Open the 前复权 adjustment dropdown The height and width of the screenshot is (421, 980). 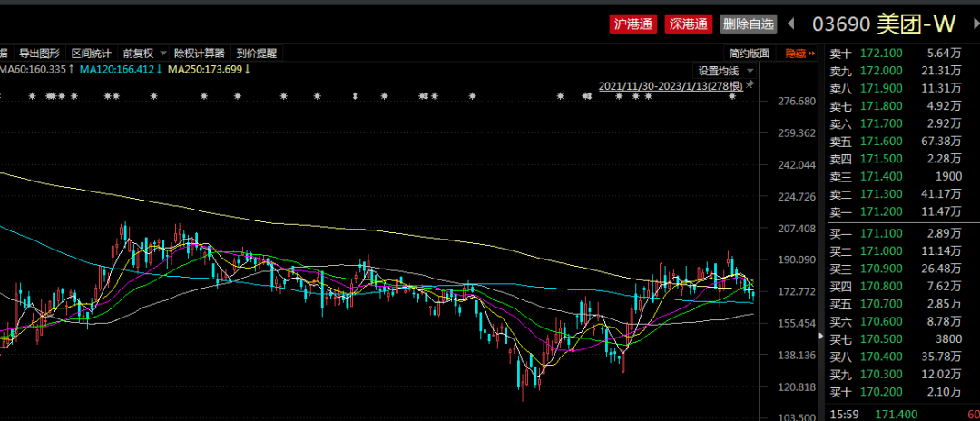point(145,54)
